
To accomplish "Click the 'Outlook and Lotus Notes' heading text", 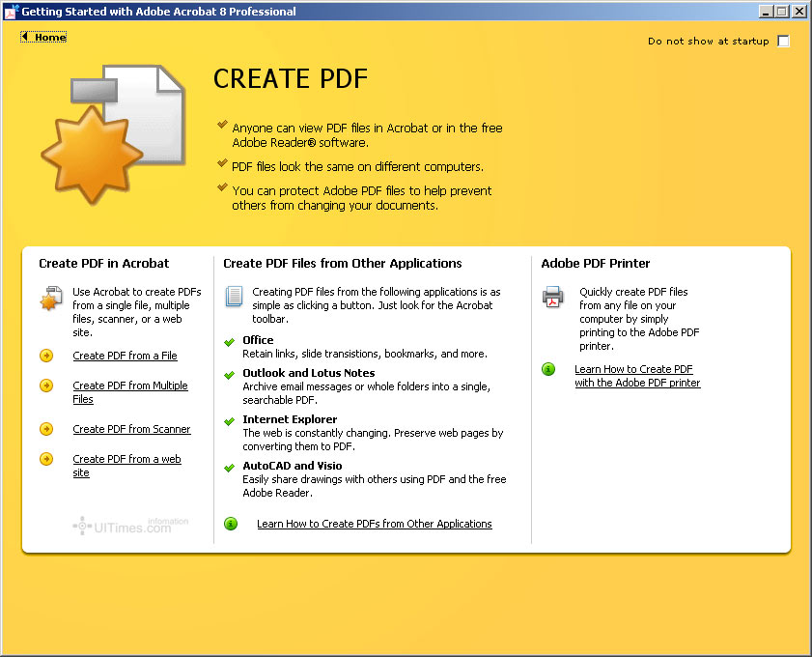I will click(x=309, y=373).
